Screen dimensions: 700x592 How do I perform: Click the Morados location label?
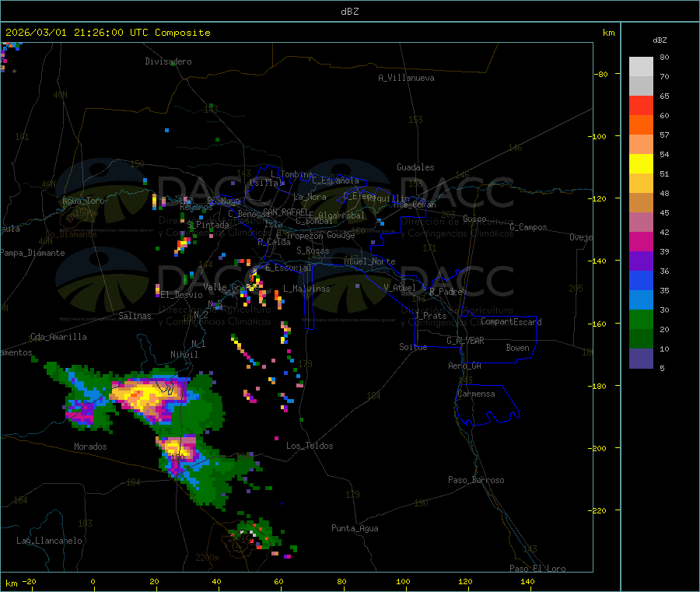coord(90,447)
